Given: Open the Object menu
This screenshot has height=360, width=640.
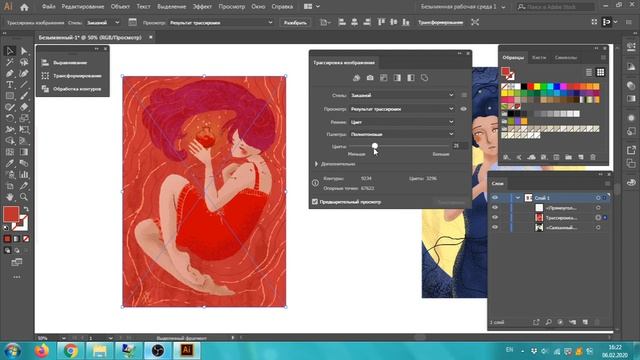Looking at the screenshot, I should pyautogui.click(x=120, y=7).
